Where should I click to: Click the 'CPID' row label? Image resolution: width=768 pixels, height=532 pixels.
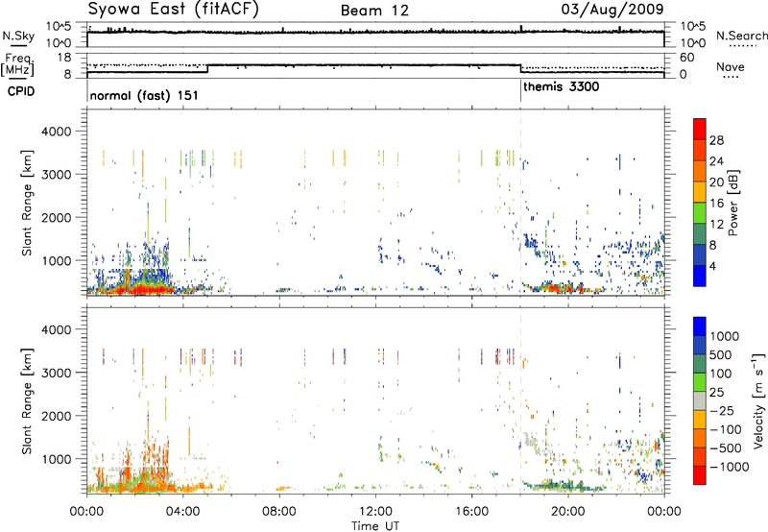21,91
